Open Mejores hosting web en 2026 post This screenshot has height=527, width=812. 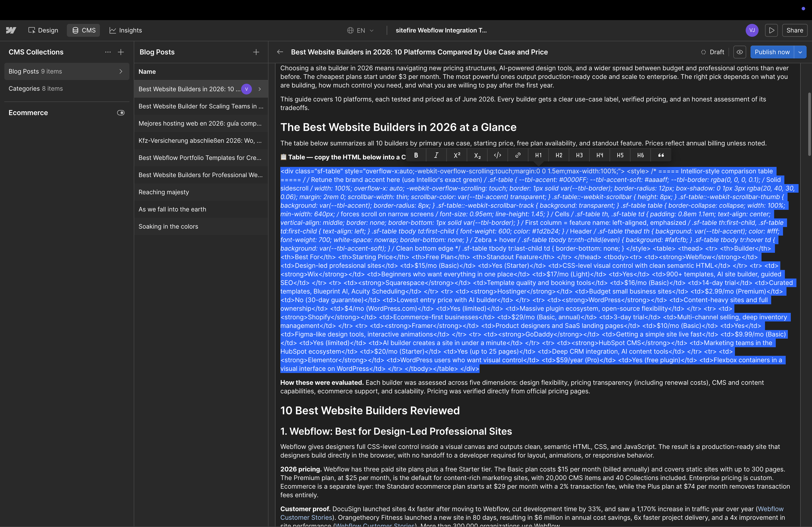coord(201,123)
